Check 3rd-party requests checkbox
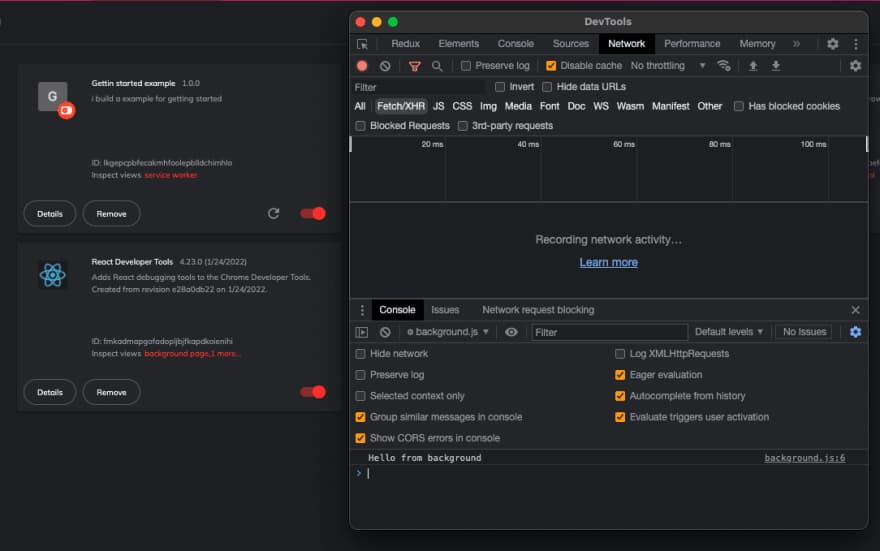 [x=462, y=126]
